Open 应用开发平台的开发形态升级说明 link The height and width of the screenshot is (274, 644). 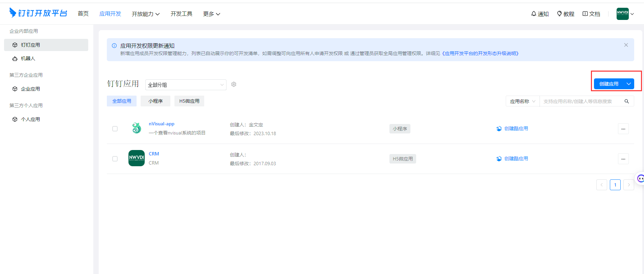pyautogui.click(x=480, y=53)
